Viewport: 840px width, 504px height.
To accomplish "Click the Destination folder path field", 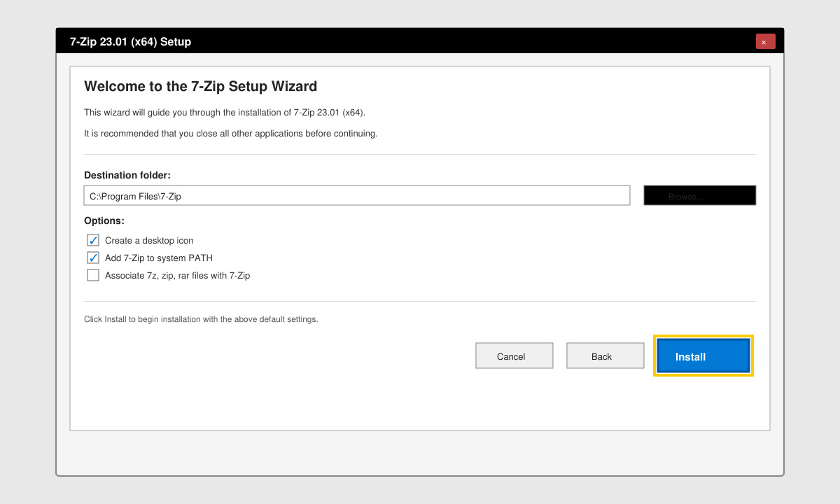I will (357, 195).
